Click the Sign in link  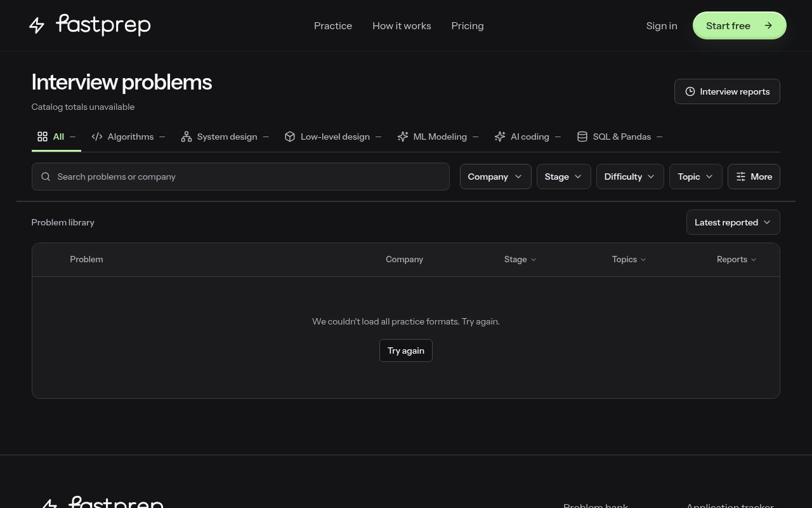[662, 25]
